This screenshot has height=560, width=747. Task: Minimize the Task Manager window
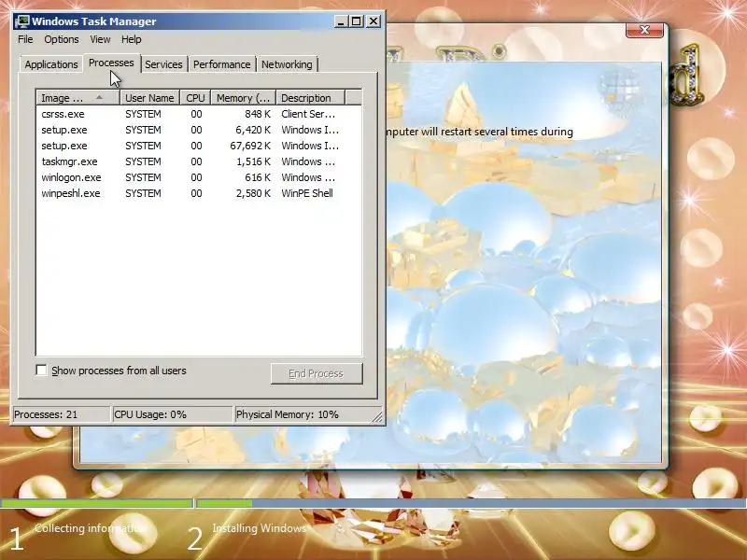tap(341, 21)
